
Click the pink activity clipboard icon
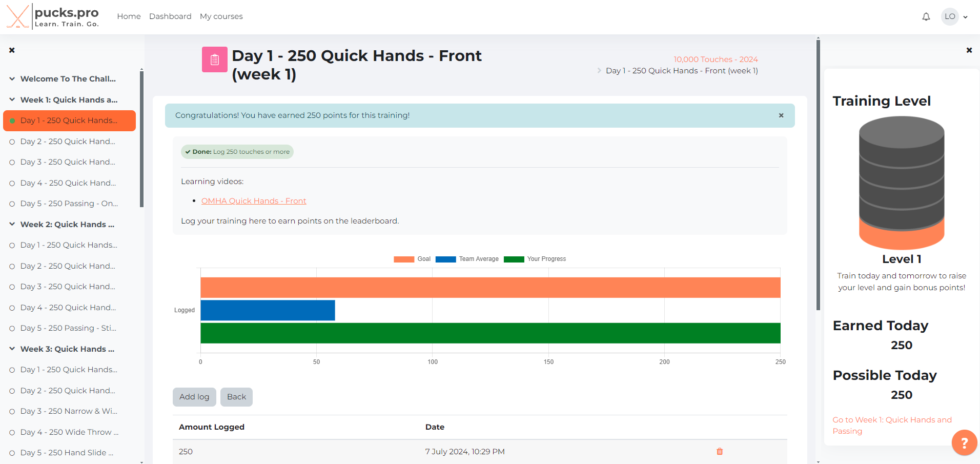[x=214, y=59]
